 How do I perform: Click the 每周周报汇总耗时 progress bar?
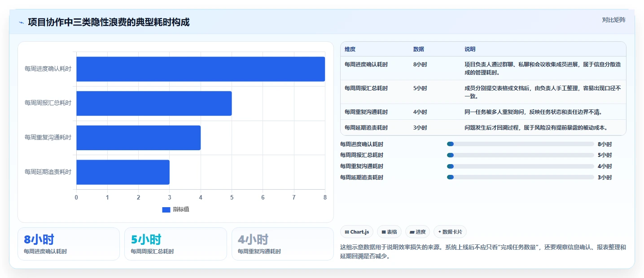(521, 155)
